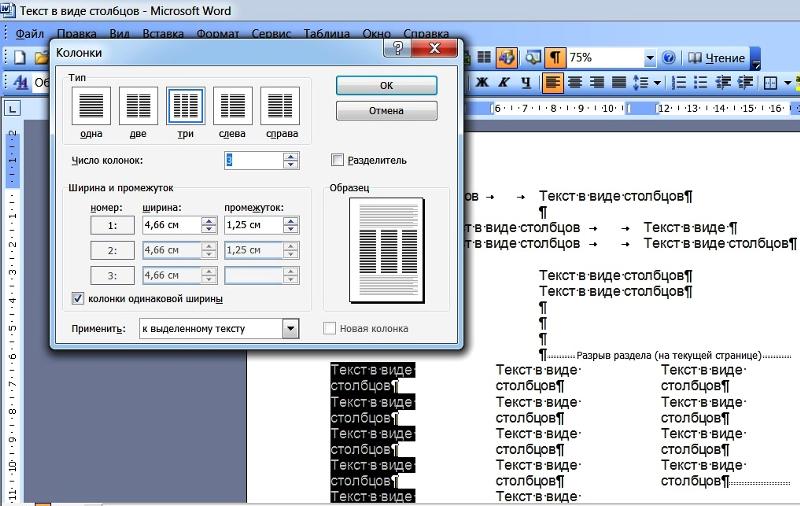Increase 'Число колонок' with up arrow
This screenshot has width=800, height=506.
point(291,157)
